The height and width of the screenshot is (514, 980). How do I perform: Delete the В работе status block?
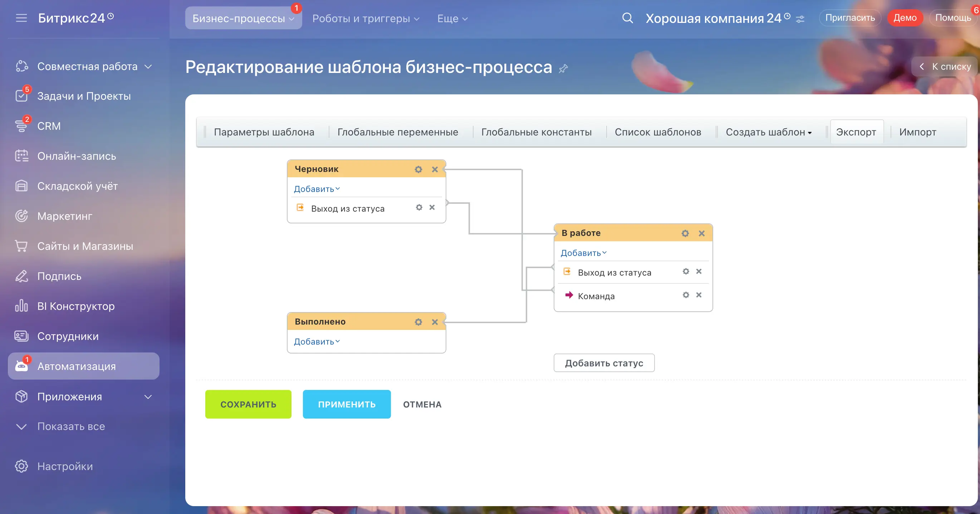(x=701, y=233)
